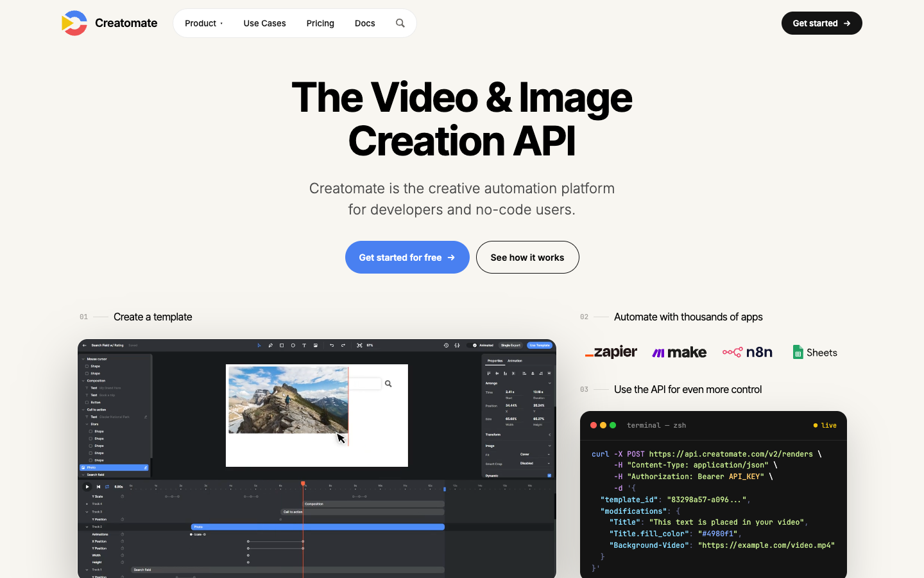Select the Text tool in editor toolbar
Screen dimensions: 924x578
[x=304, y=346]
